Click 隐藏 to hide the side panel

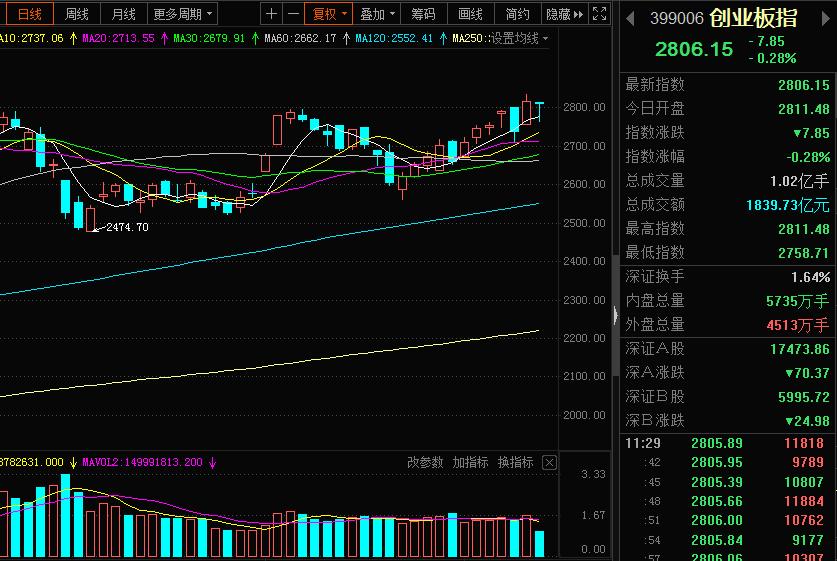564,14
